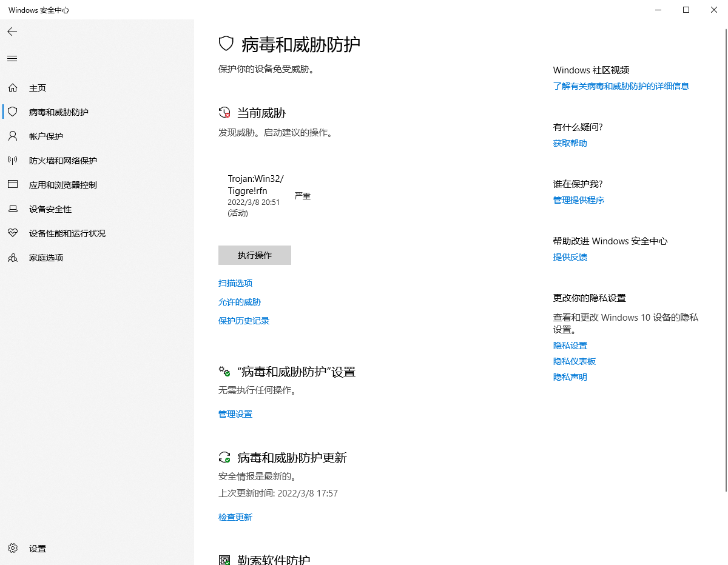728x565 pixels.
Task: Click the 应用和浏览器控制 icon
Action: tap(13, 184)
